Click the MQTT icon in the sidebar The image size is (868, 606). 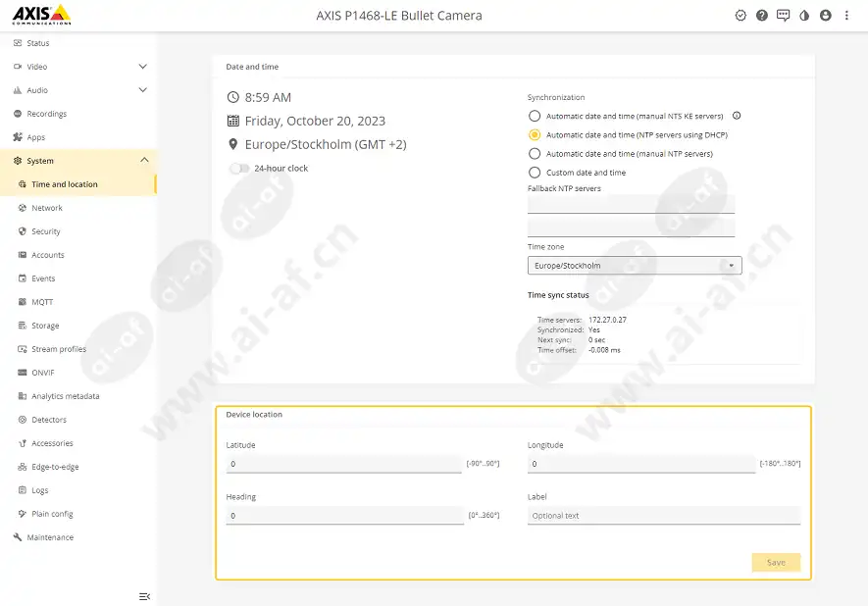point(23,302)
